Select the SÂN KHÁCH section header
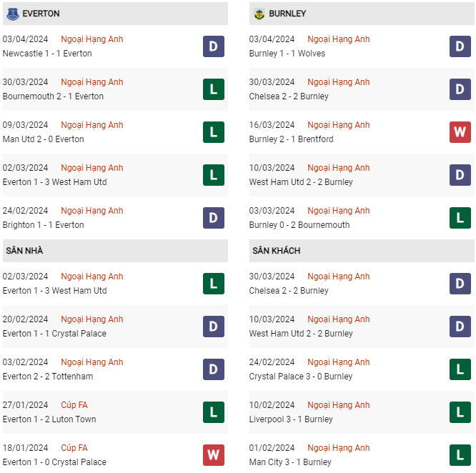Viewport: 476px width, 473px height. pos(362,251)
